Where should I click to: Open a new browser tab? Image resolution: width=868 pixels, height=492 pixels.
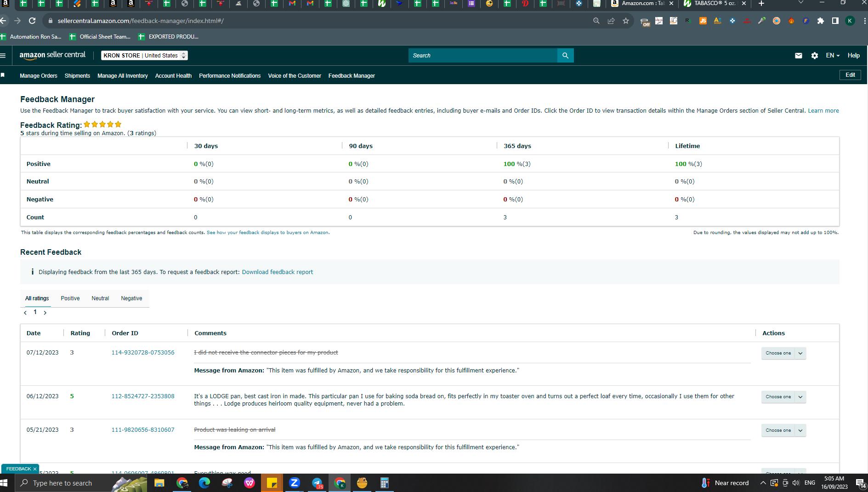(x=761, y=4)
